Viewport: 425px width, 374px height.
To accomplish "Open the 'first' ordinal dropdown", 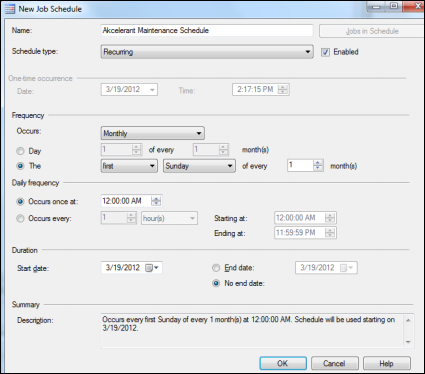I will [129, 166].
